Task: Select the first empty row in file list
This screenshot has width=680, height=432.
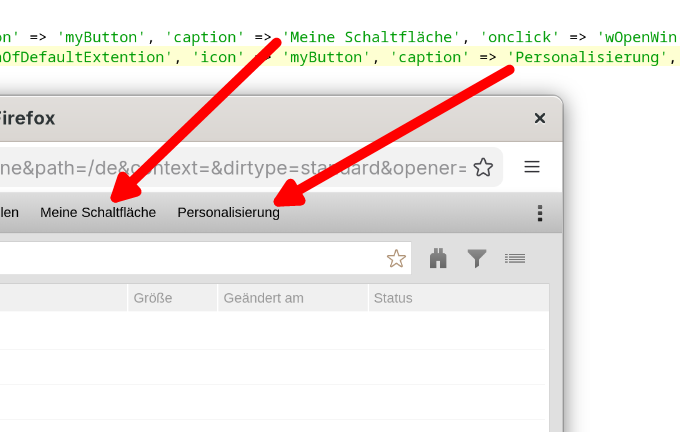Action: coord(270,330)
